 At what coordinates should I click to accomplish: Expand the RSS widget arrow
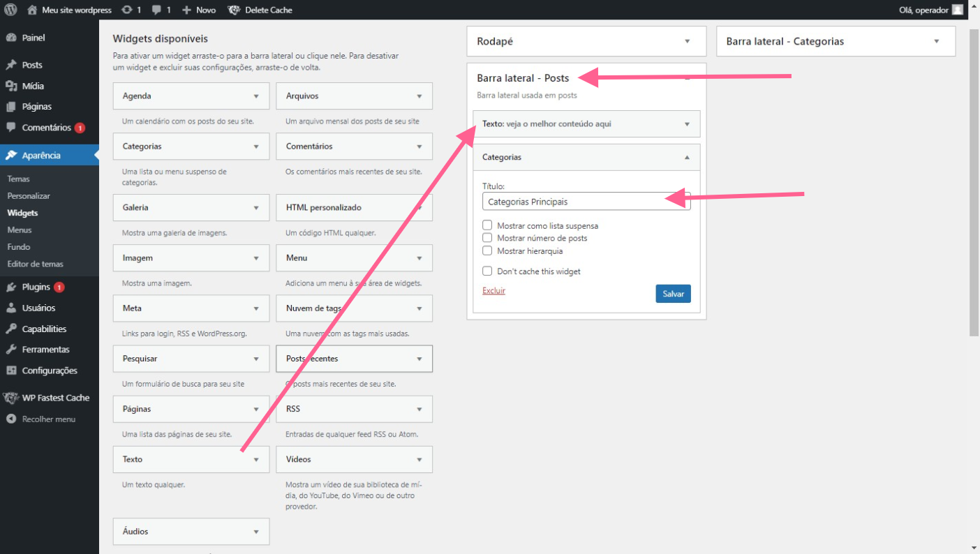pos(420,410)
